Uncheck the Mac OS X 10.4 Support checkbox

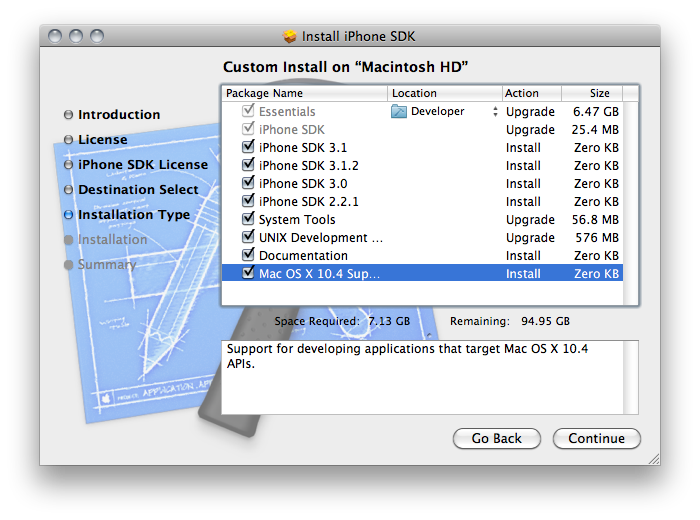point(248,272)
